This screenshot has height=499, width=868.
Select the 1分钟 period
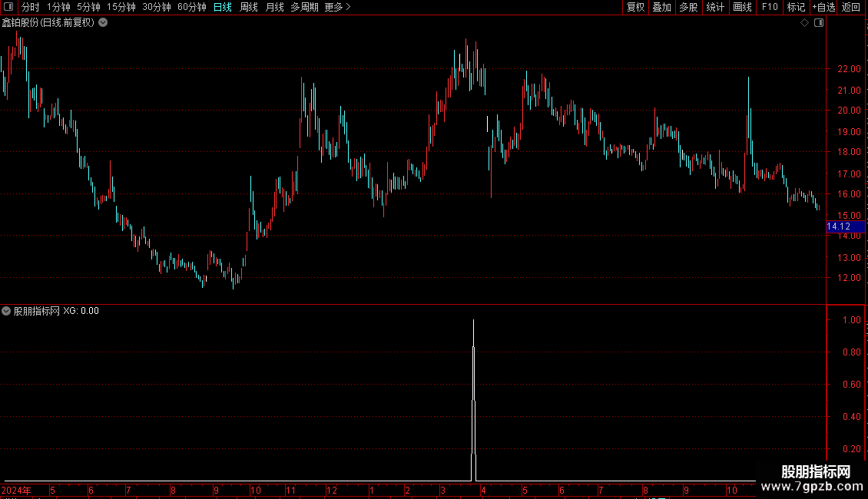(58, 7)
